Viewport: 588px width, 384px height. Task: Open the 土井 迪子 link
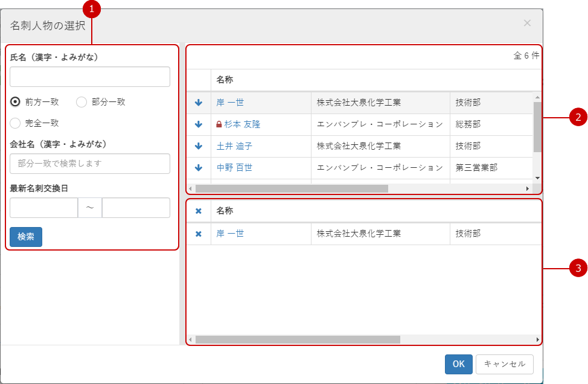click(234, 146)
